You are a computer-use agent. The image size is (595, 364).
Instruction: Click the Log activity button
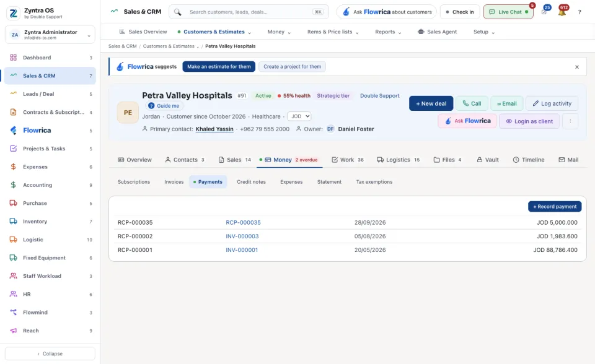(x=552, y=103)
